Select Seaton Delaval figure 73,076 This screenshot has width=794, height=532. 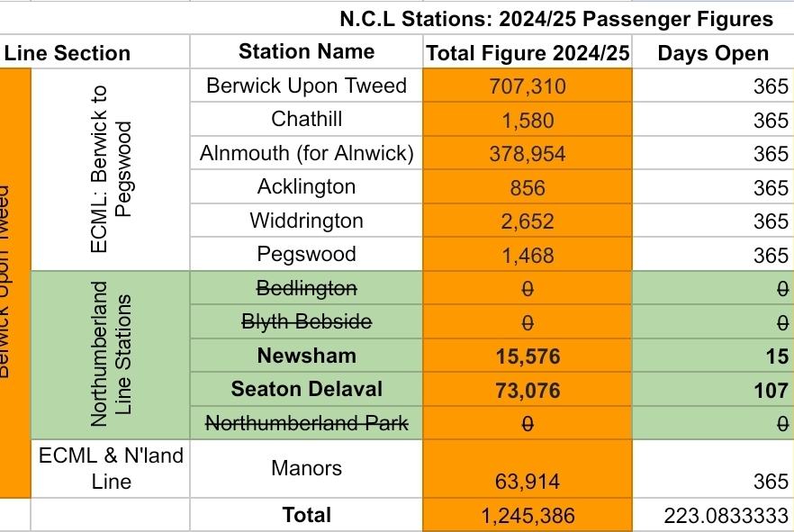[528, 390]
